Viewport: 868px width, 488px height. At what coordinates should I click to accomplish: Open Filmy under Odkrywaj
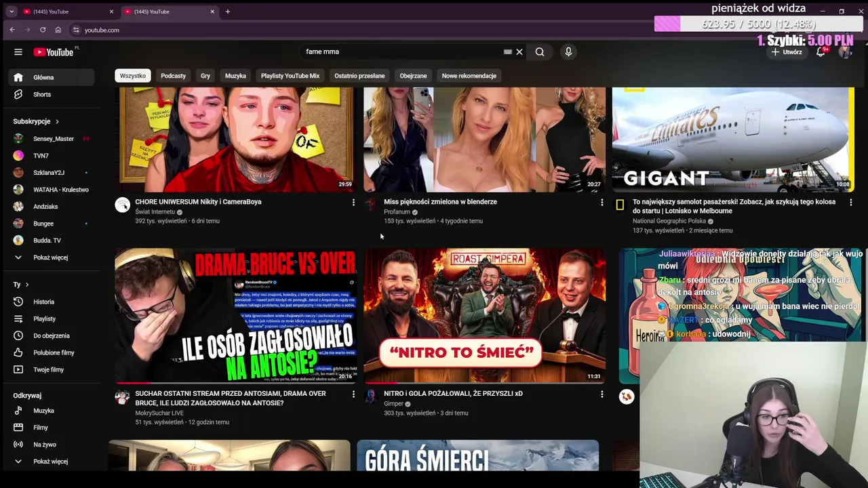point(51,428)
